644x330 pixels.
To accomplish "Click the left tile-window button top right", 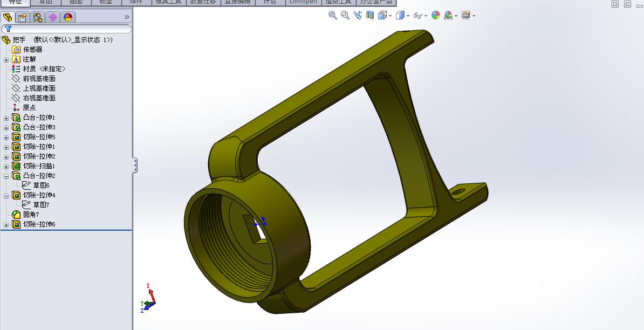I will coord(615,4).
